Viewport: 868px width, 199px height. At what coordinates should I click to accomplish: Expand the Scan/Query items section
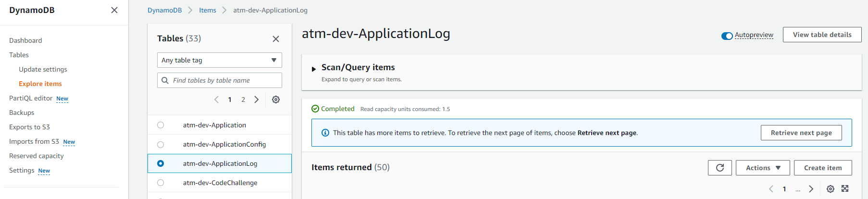(x=314, y=69)
